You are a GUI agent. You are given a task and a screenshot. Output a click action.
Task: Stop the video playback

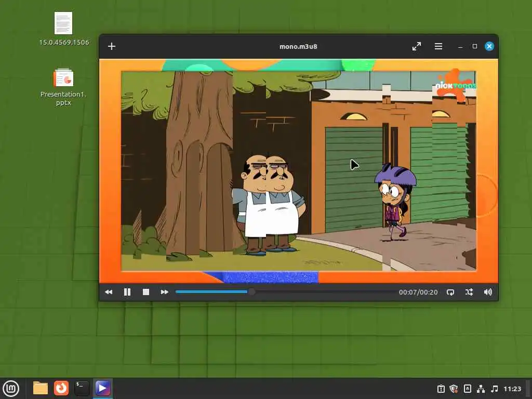click(x=146, y=292)
